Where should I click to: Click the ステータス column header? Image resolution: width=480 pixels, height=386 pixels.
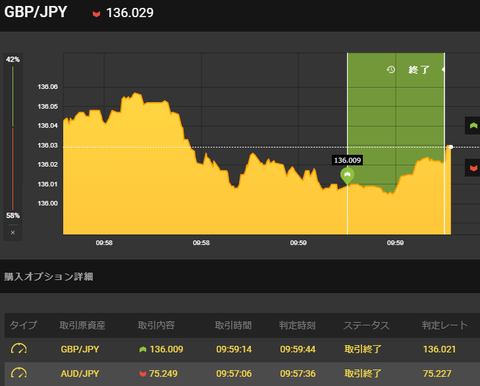tap(366, 325)
